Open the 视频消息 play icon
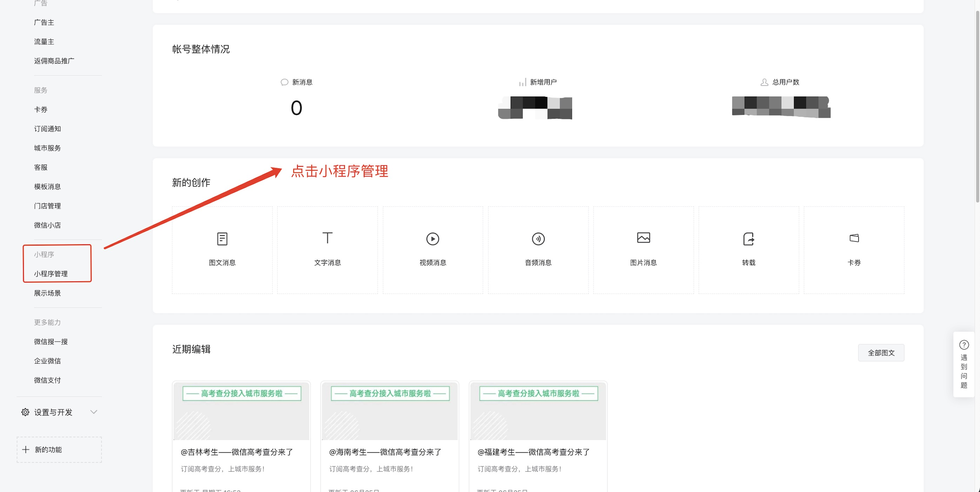Viewport: 980px width, 492px height. pyautogui.click(x=432, y=239)
